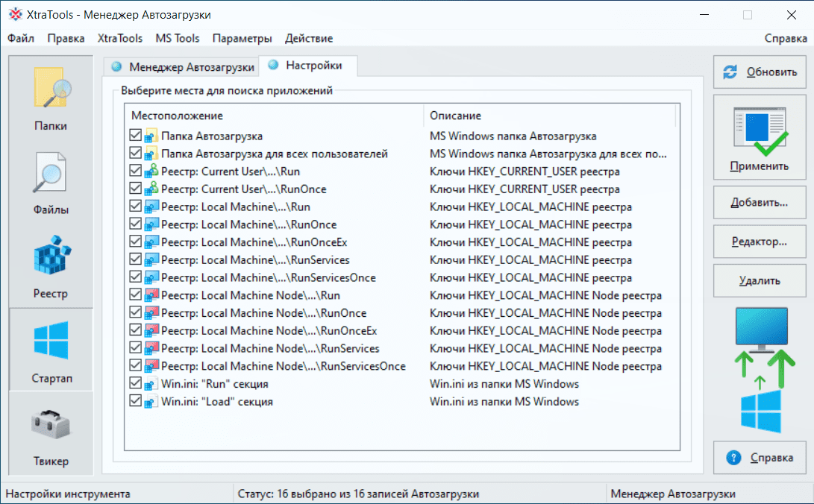Open the Правка menu
The image size is (814, 504).
(x=66, y=38)
